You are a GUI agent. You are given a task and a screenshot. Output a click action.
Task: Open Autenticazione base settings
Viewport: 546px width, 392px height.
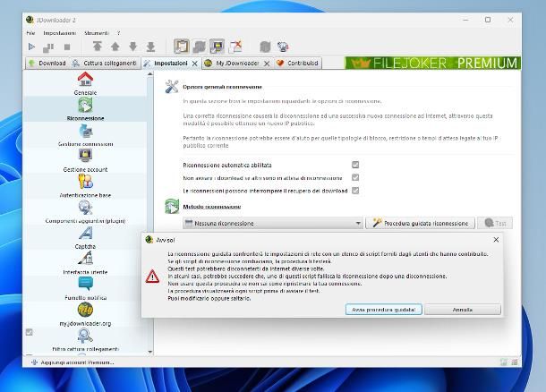[x=85, y=186]
